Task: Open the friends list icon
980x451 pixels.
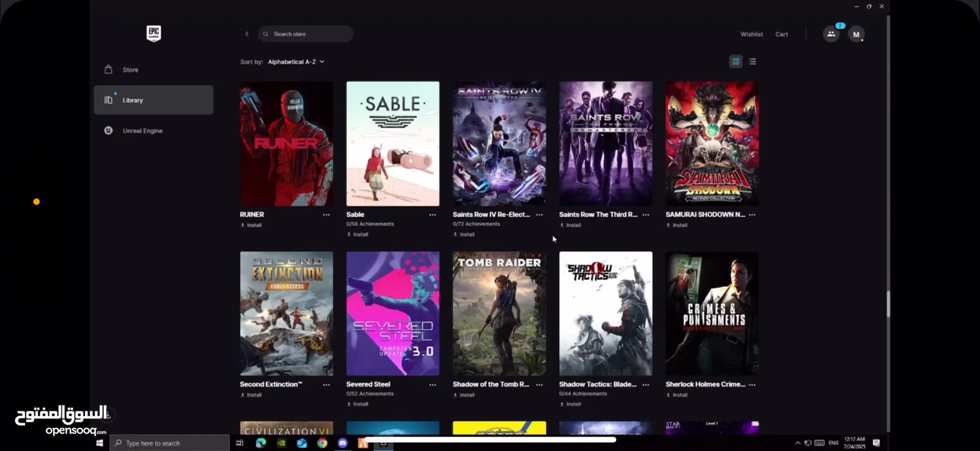Action: 831,34
